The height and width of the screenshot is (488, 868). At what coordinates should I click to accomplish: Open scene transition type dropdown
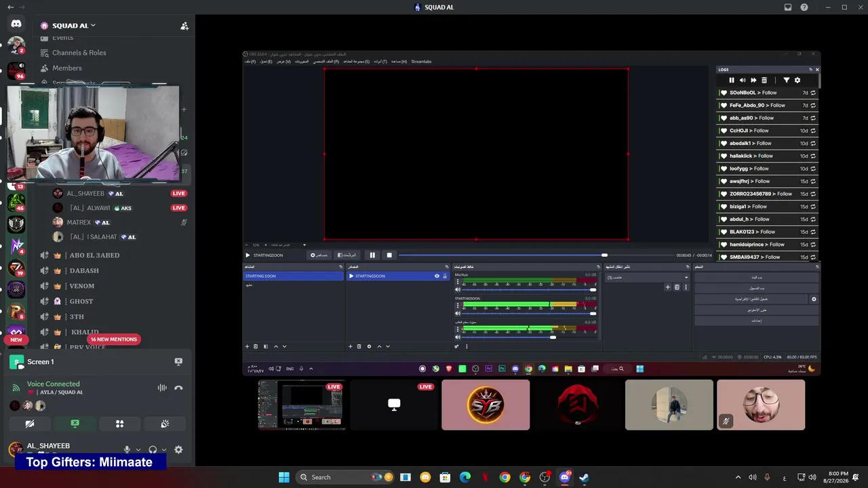pos(647,277)
